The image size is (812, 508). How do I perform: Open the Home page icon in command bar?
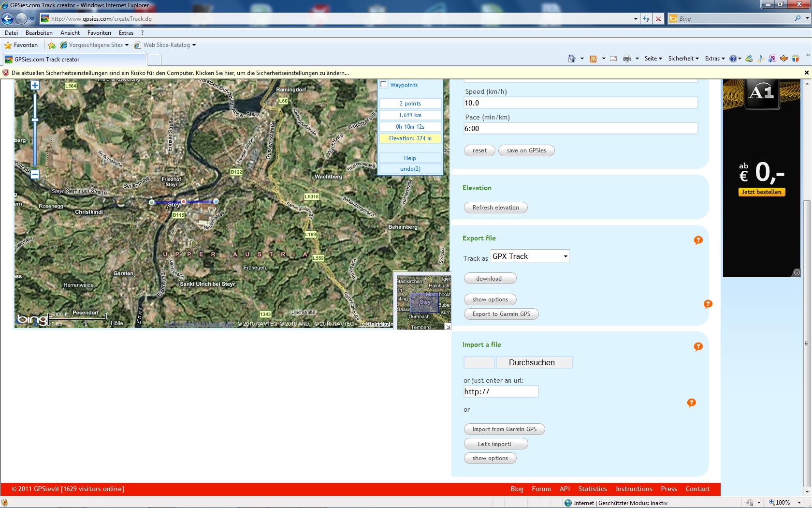tap(572, 59)
